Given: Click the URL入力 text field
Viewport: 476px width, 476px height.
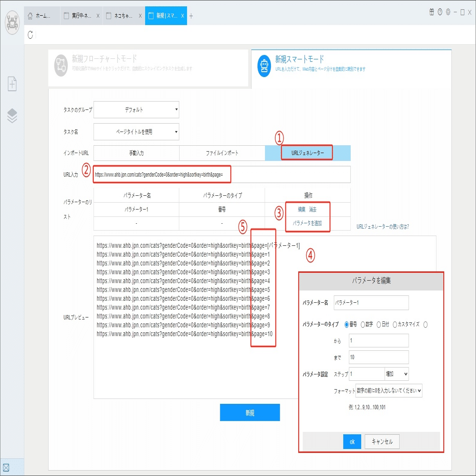Looking at the screenshot, I should pyautogui.click(x=222, y=175).
